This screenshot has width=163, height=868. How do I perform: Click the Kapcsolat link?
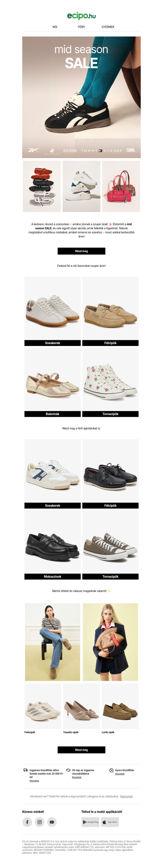pyautogui.click(x=126, y=796)
